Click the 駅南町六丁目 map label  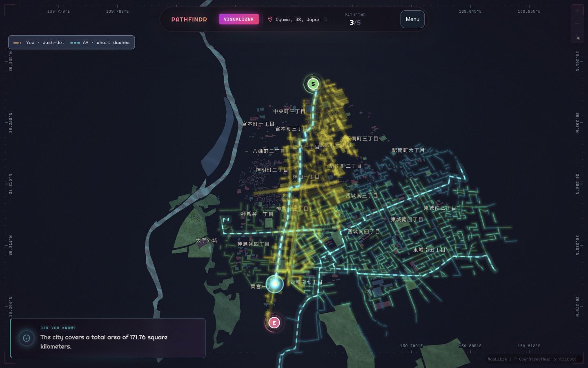tap(408, 150)
